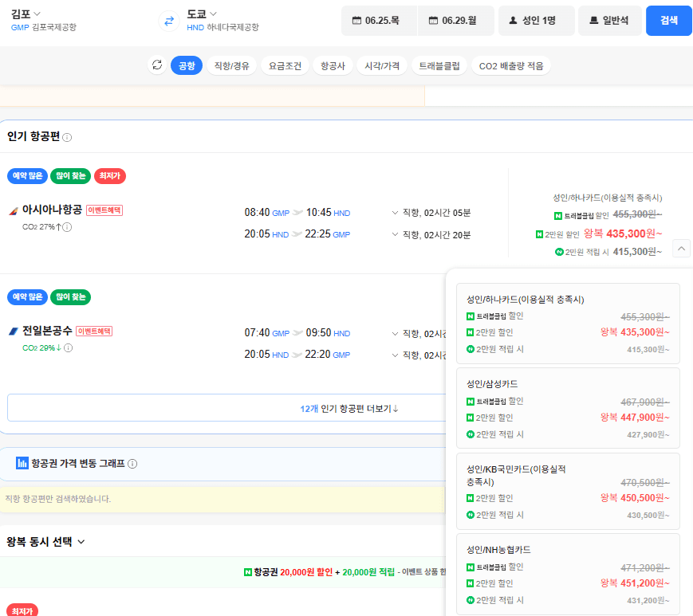The image size is (693, 616).
Task: Select 성인/KB국민카드 price option
Action: [x=568, y=491]
